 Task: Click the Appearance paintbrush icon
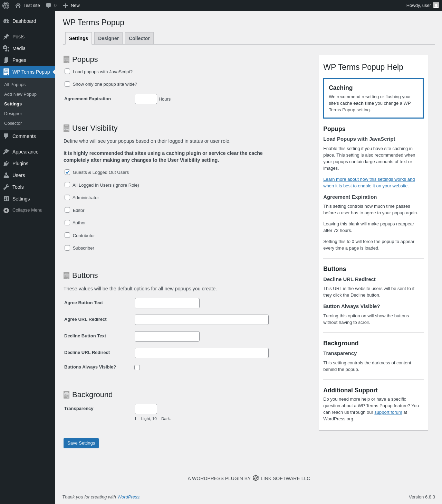click(x=6, y=152)
